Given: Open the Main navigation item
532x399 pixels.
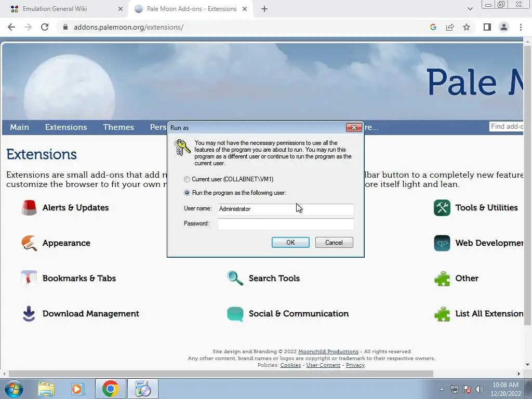Looking at the screenshot, I should [19, 127].
